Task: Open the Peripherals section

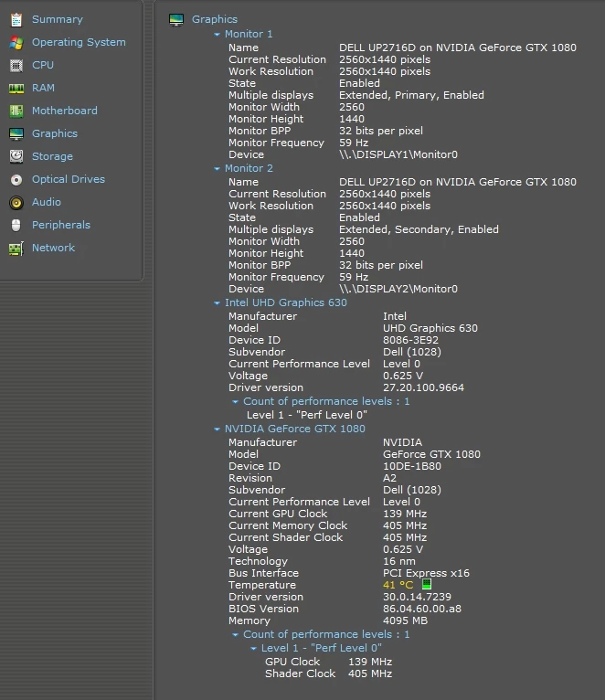Action: pyautogui.click(x=61, y=225)
